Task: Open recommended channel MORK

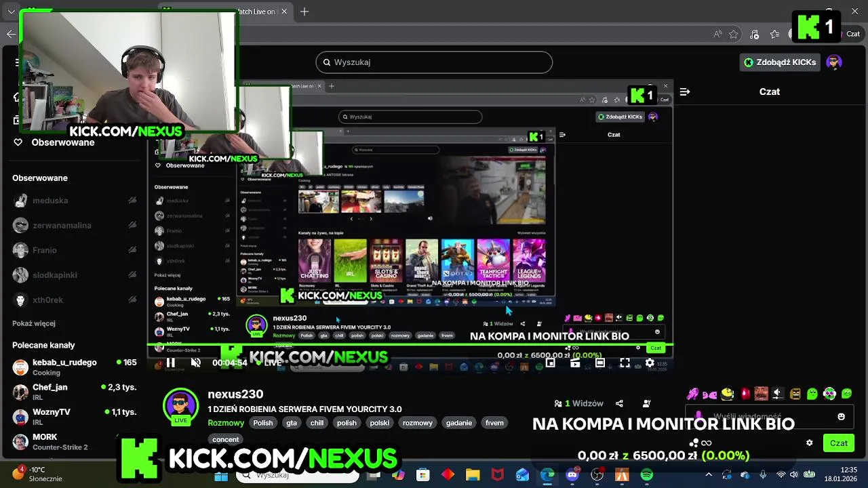Action: [x=75, y=441]
